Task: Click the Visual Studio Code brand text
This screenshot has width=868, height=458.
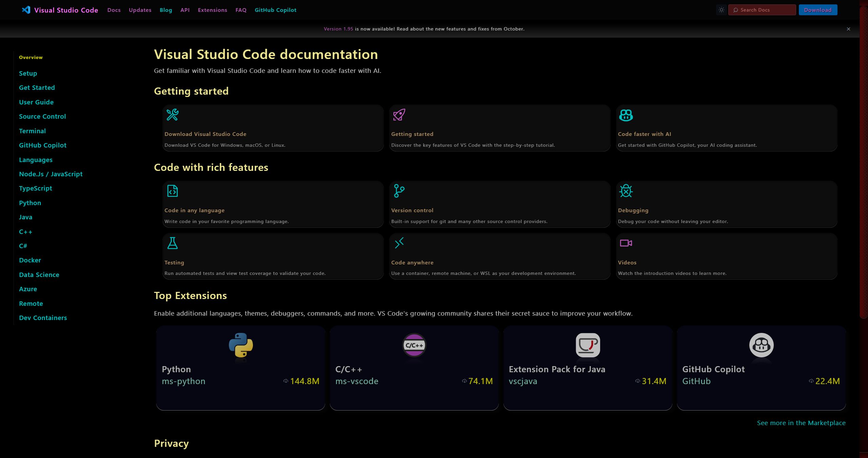Action: (x=66, y=10)
